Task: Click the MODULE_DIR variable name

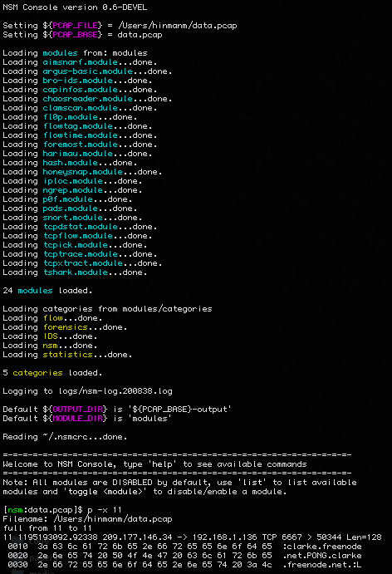Action: click(77, 419)
